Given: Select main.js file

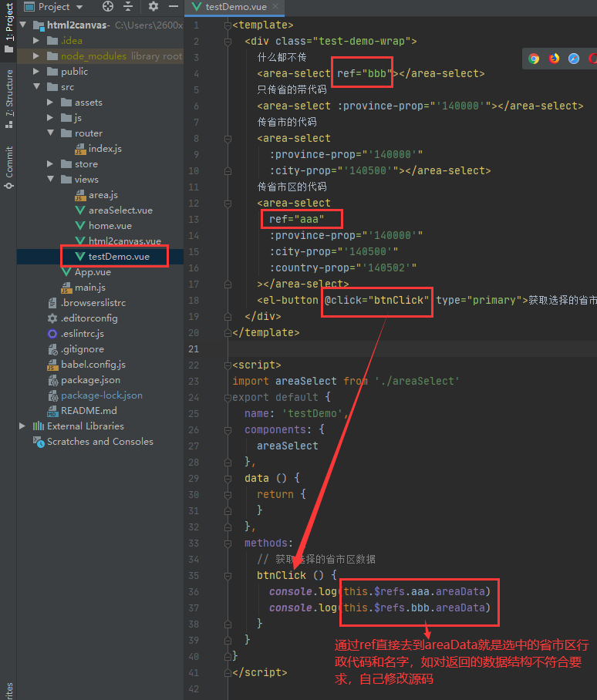Looking at the screenshot, I should coord(89,288).
